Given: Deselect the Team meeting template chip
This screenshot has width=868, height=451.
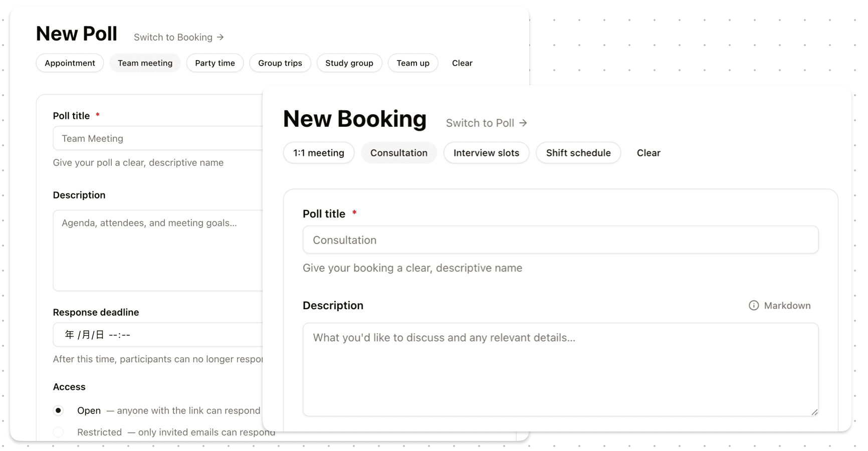Looking at the screenshot, I should (x=145, y=63).
